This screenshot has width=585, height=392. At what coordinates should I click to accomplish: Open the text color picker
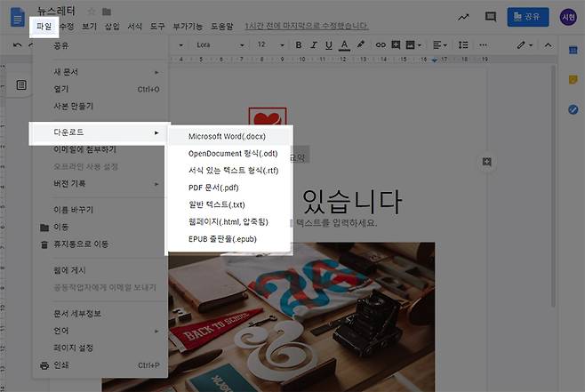(344, 45)
